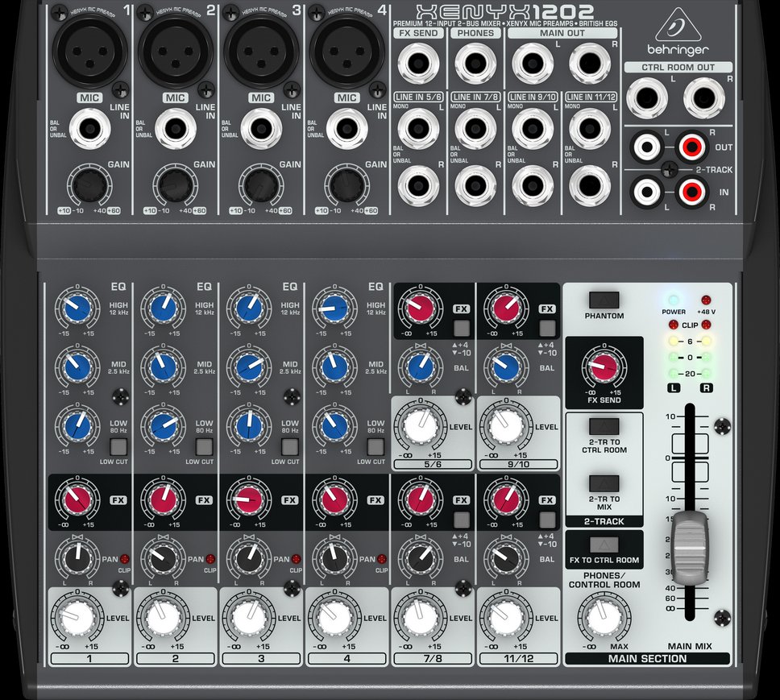
Task: Toggle the 2-TR TO MIX switch
Action: click(604, 484)
